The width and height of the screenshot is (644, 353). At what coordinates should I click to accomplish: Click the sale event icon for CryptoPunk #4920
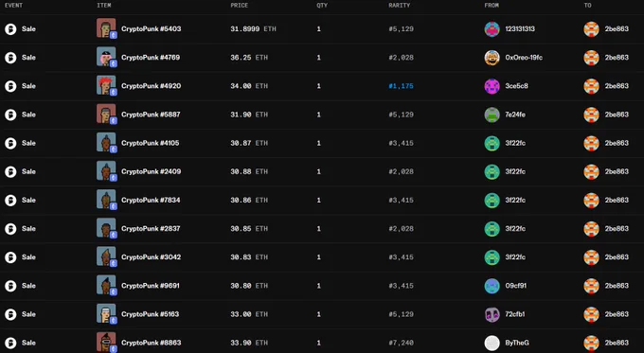(10, 86)
